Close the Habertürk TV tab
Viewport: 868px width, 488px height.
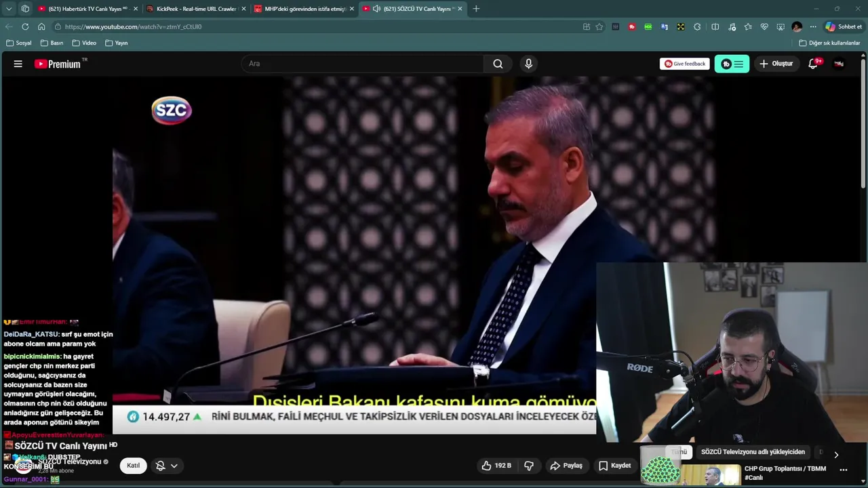pyautogui.click(x=136, y=9)
